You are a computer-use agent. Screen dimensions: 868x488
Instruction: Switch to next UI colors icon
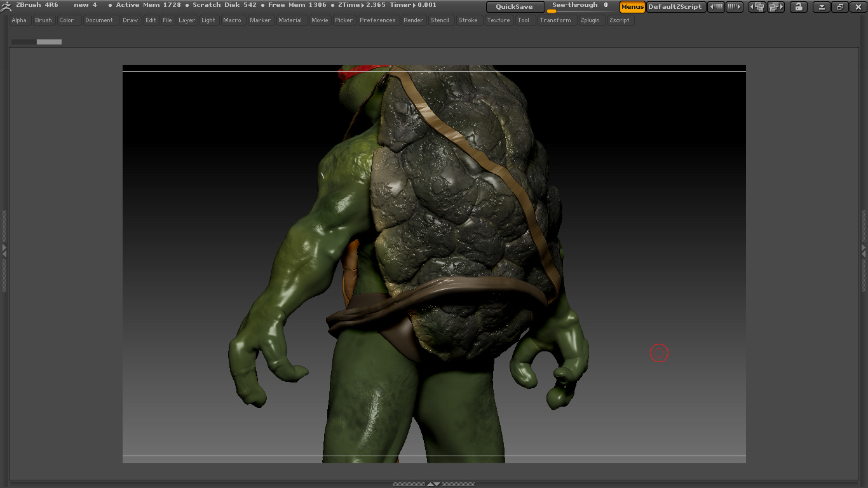click(776, 7)
